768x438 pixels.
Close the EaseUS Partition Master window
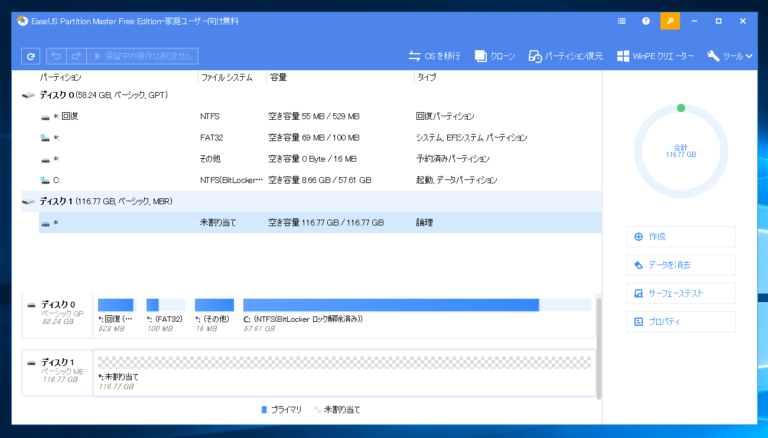(x=743, y=21)
